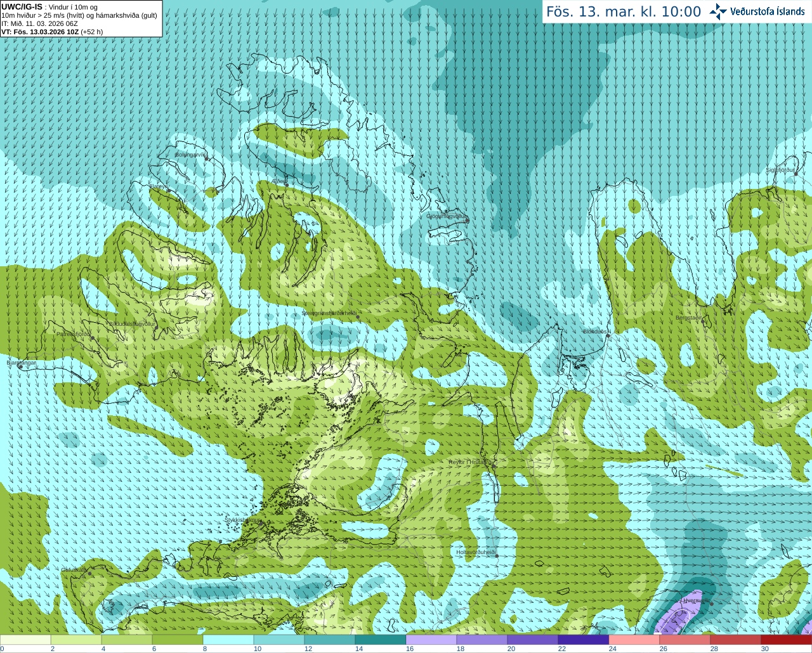Select the dark red legend swatch above 30 m/s
The image size is (812, 653).
[787, 640]
